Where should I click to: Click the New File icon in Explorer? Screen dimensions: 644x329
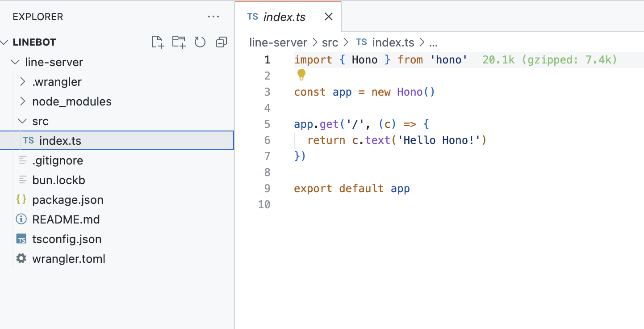[x=158, y=42]
